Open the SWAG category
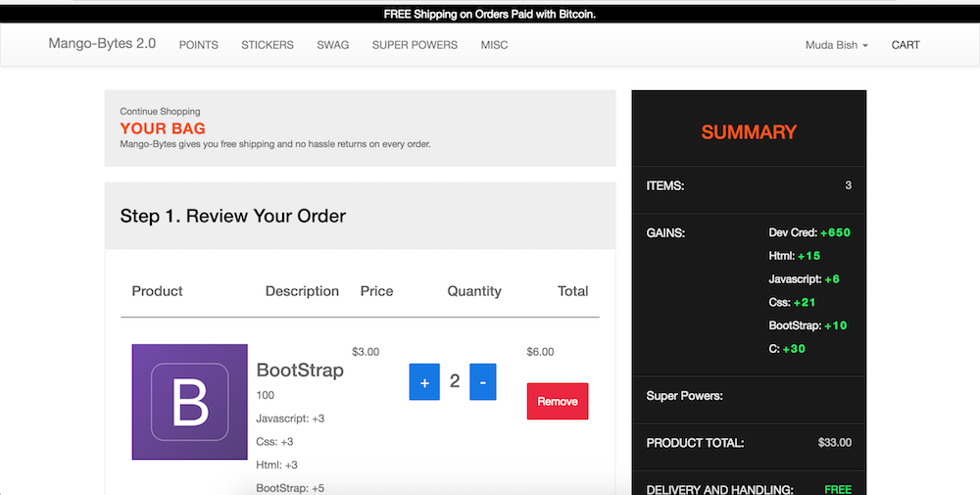The image size is (980, 495). (332, 45)
